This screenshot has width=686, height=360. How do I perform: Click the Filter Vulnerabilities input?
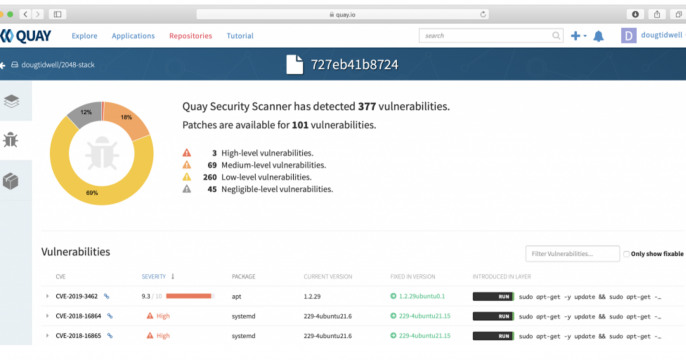point(572,254)
